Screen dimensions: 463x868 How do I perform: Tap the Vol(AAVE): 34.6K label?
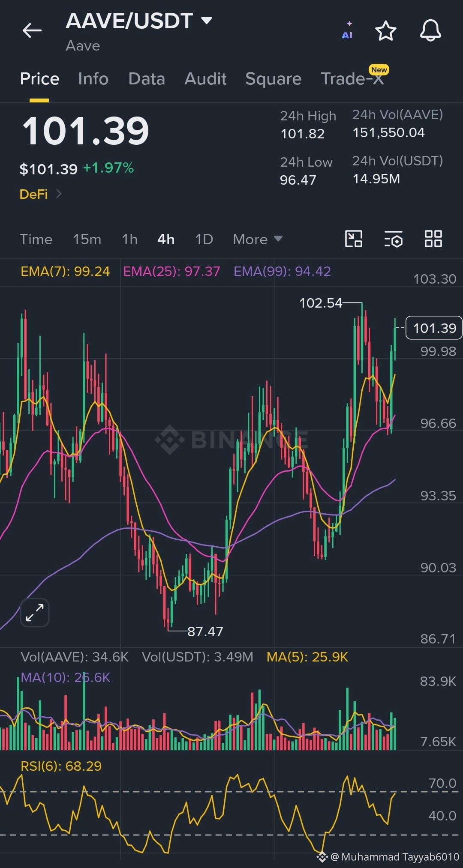75,657
